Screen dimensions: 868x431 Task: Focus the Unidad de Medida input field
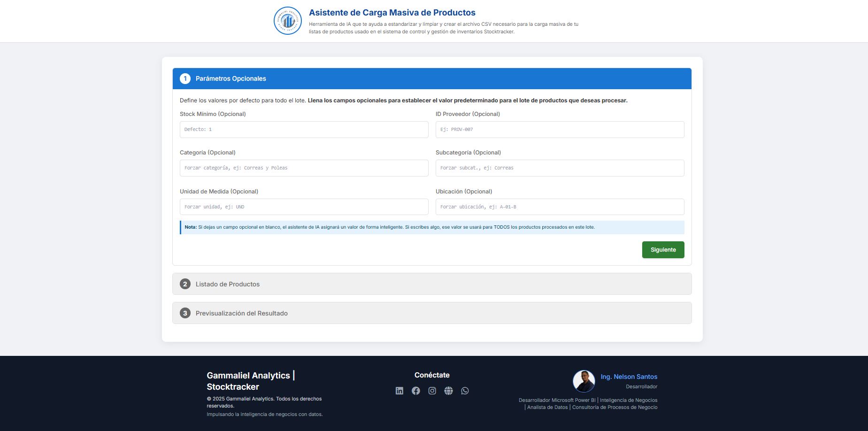[304, 207]
